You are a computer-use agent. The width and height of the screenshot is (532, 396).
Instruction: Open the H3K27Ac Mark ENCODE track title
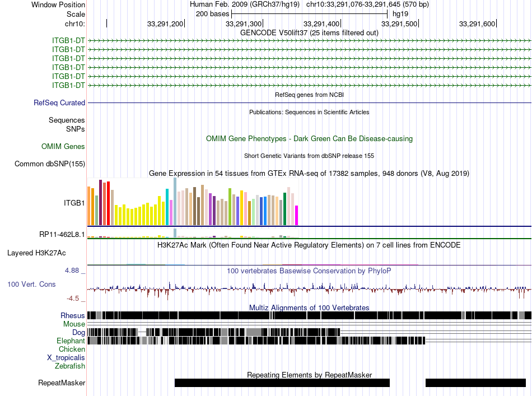point(309,245)
